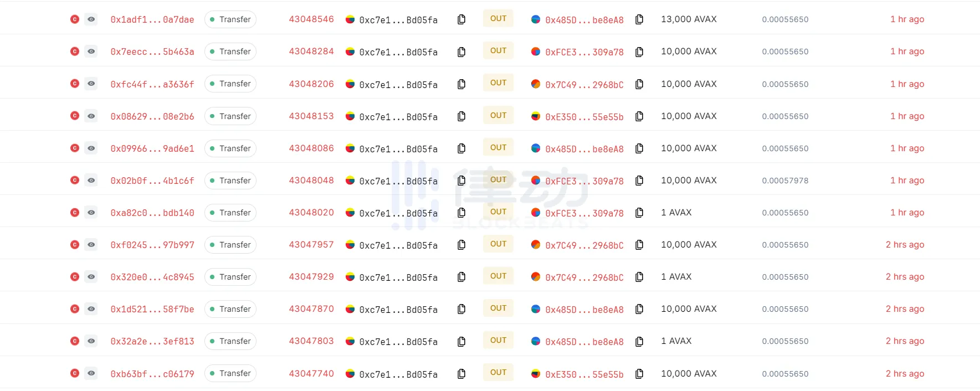
Task: Toggle eye preview for 0x09966...9ad6e1 transaction
Action: click(91, 148)
